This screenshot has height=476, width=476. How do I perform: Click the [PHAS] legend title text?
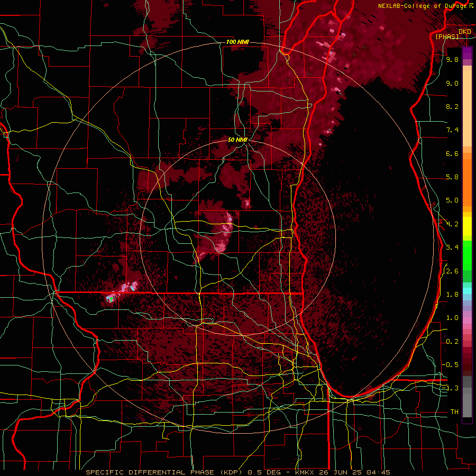point(447,36)
